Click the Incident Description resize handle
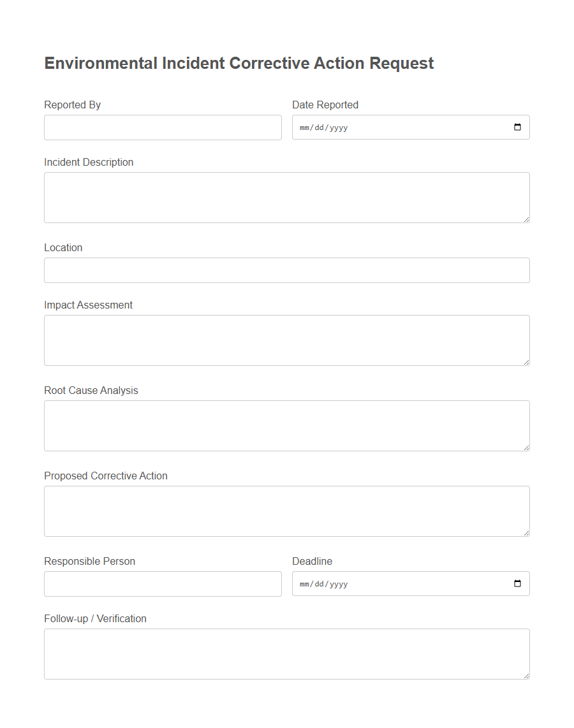 pyautogui.click(x=527, y=221)
